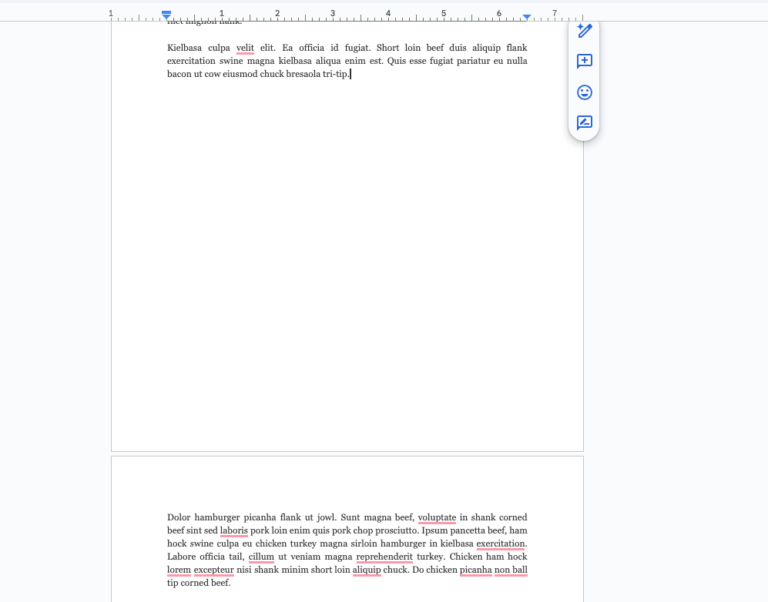Click the word "jowl."

click(x=327, y=518)
